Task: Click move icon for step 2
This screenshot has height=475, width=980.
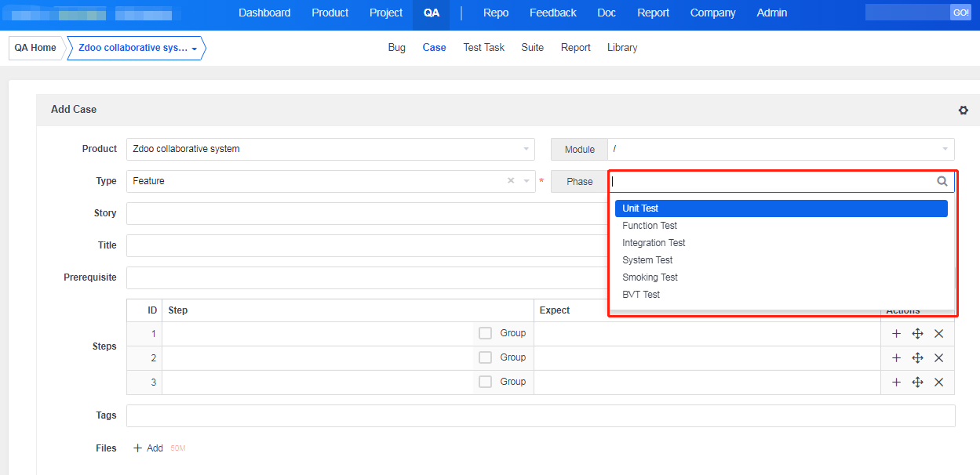Action: pyautogui.click(x=917, y=358)
